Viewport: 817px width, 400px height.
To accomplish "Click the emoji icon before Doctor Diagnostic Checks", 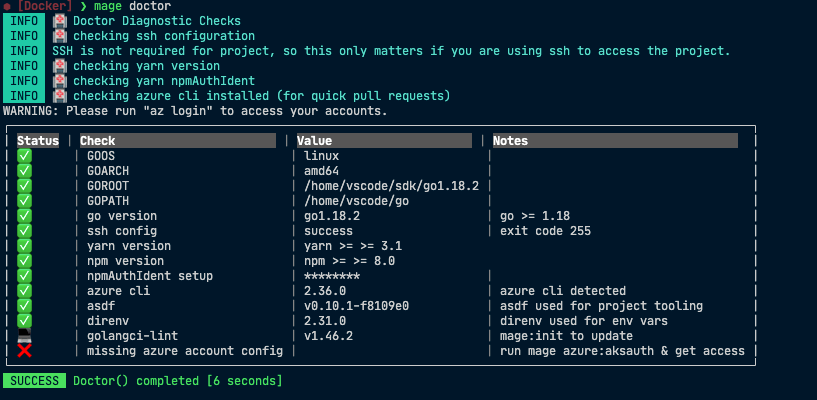I will [61, 21].
